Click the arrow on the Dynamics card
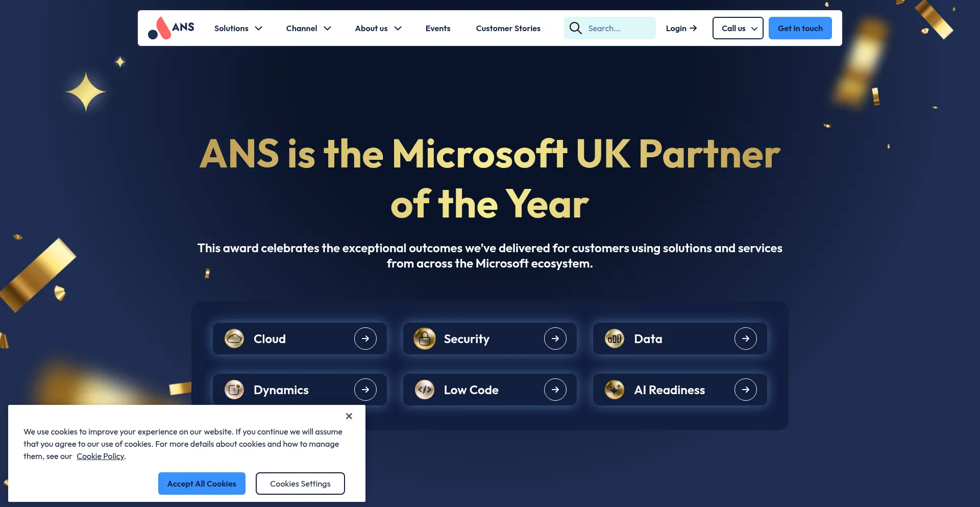Screen dimensions: 980x507 pyautogui.click(x=365, y=390)
